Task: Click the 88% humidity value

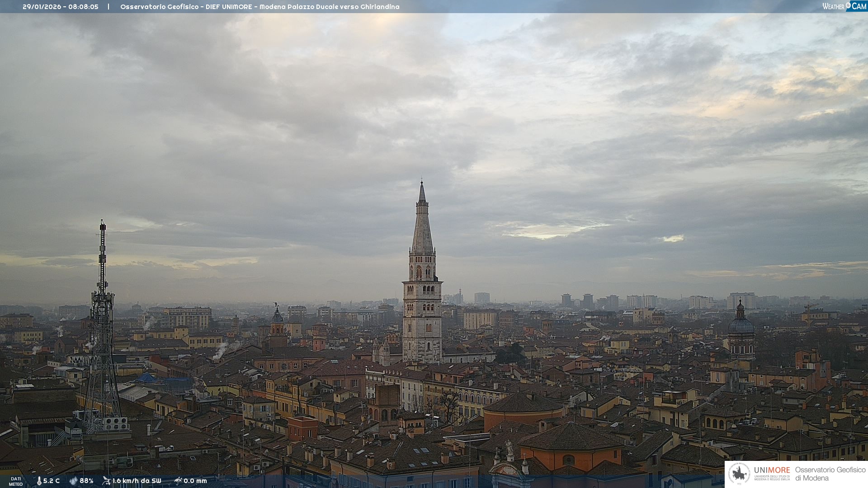Action: click(x=86, y=481)
